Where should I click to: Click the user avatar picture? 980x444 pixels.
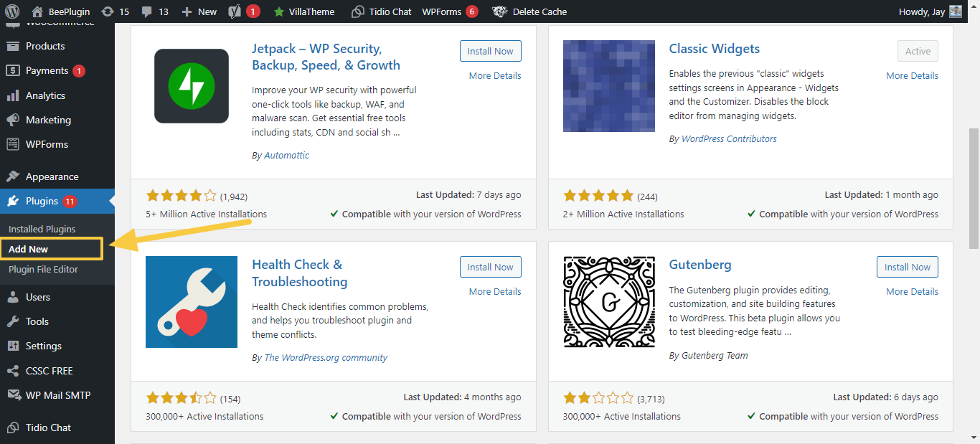click(x=956, y=11)
